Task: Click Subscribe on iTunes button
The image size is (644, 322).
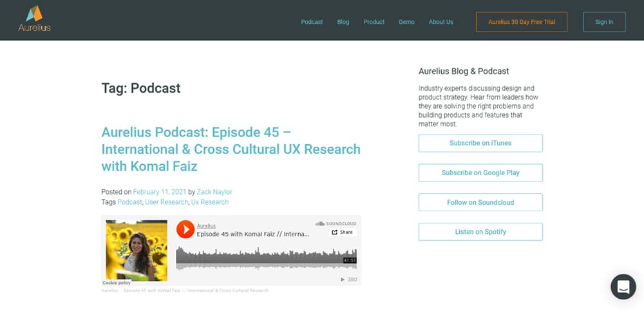Action: pyautogui.click(x=480, y=143)
